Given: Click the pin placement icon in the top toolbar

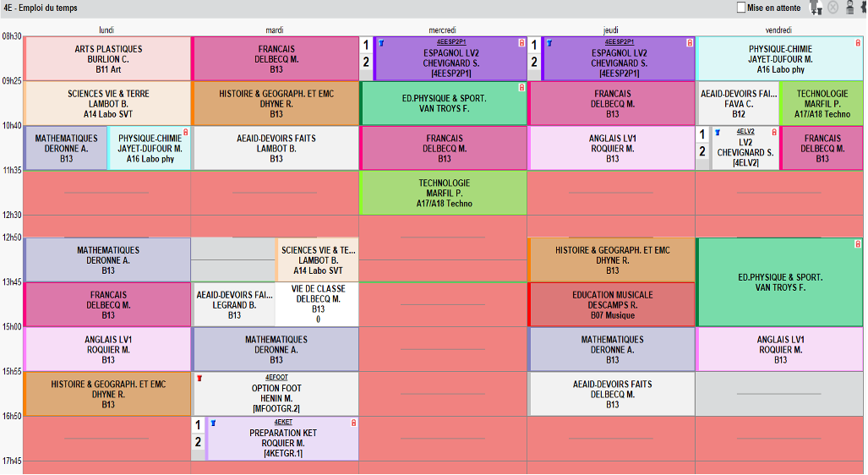Looking at the screenshot, I should [815, 8].
